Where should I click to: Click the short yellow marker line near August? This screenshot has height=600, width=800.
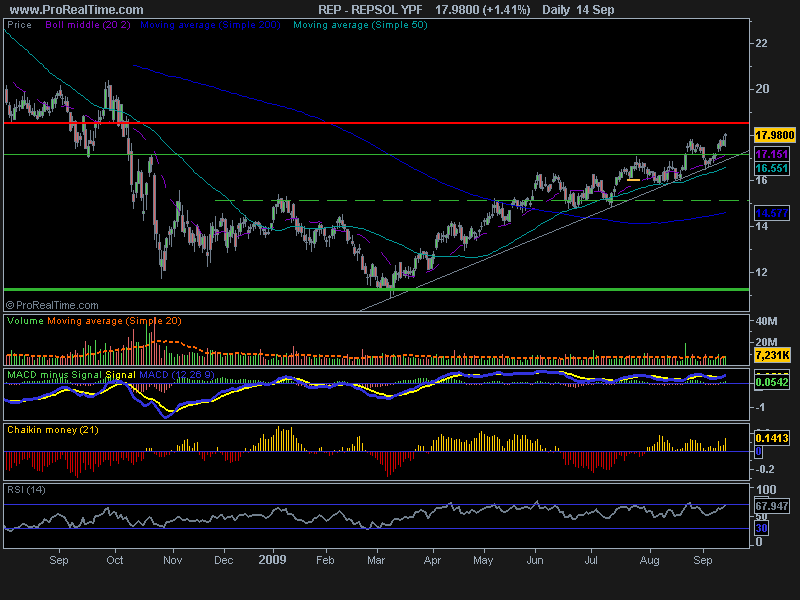[633, 180]
